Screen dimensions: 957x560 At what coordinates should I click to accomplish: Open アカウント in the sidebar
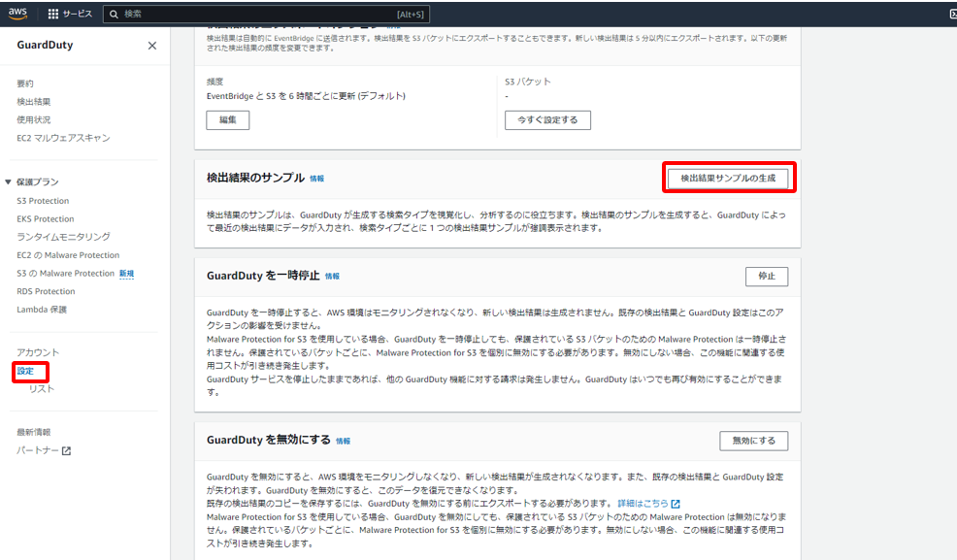tap(38, 352)
